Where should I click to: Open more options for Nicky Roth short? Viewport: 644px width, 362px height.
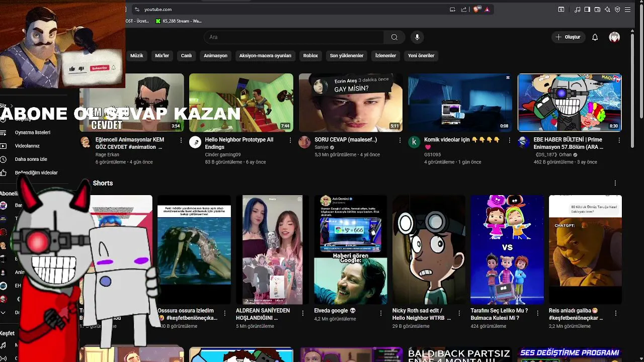pos(459,313)
